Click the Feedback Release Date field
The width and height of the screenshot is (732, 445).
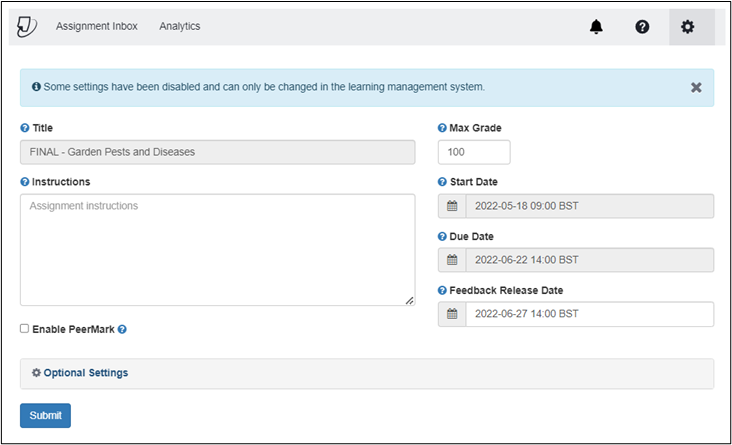coord(590,314)
